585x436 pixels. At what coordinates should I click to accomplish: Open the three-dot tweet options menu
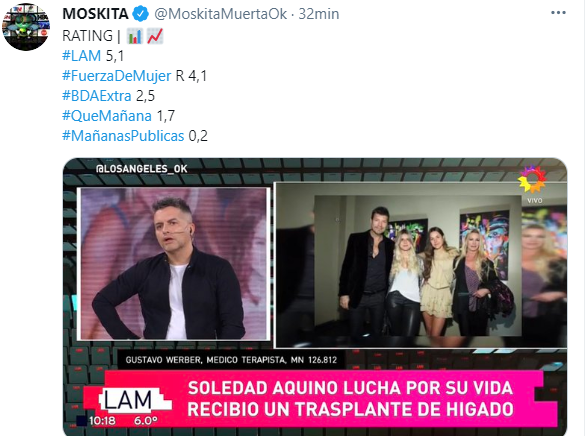[x=558, y=13]
